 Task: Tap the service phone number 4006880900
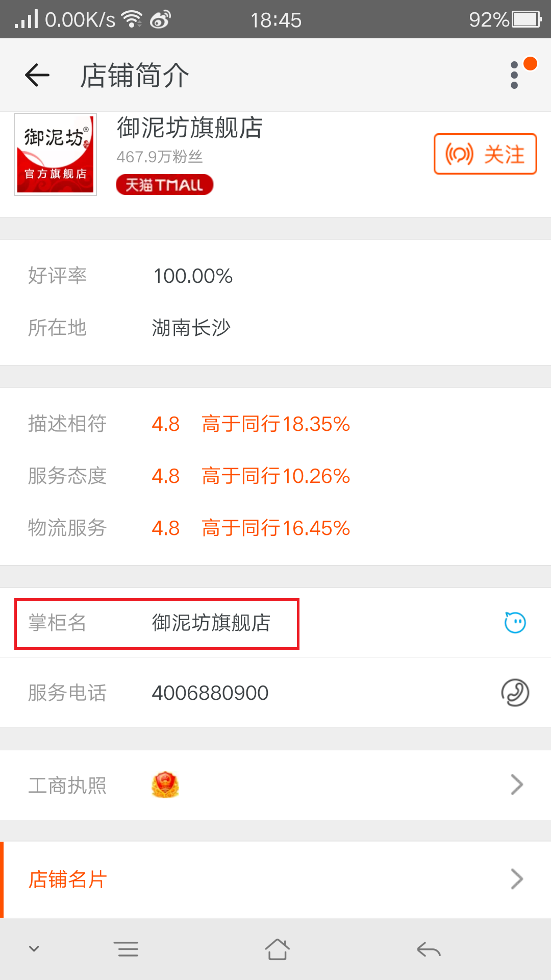(x=210, y=693)
